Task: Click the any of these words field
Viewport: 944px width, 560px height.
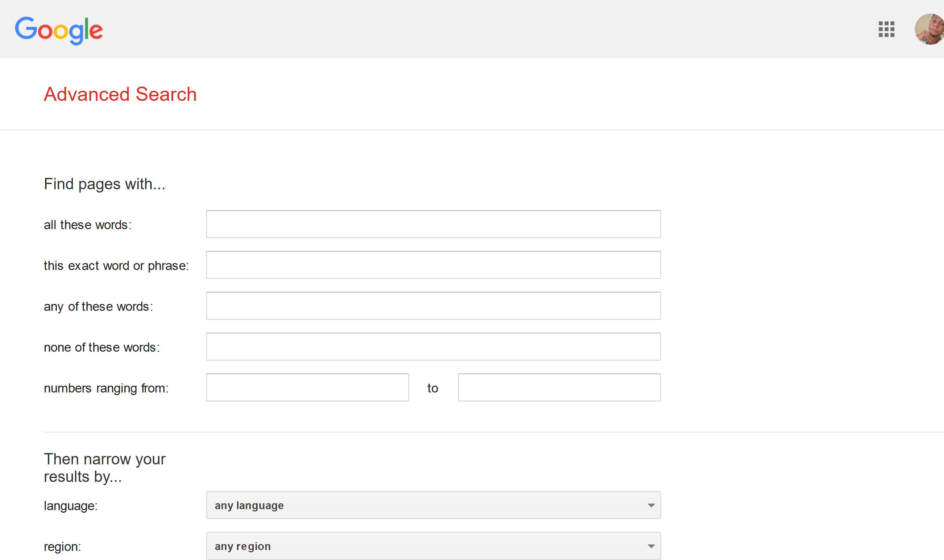Action: 433,305
